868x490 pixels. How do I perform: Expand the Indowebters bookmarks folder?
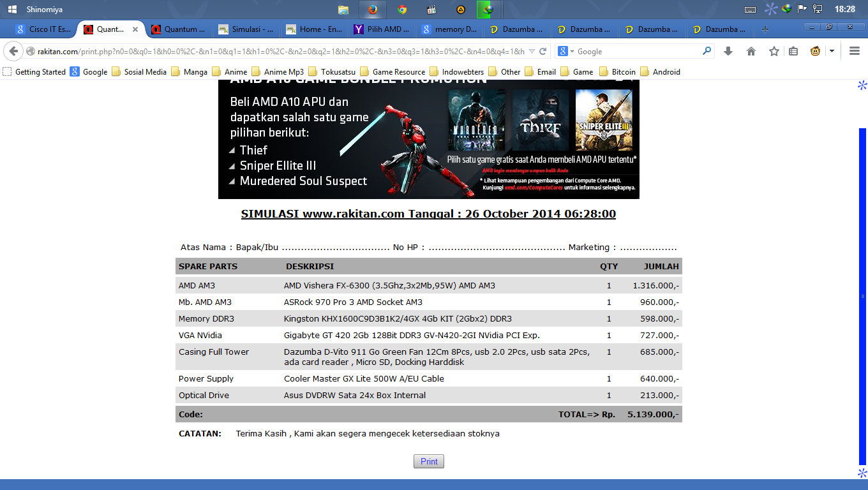[456, 72]
